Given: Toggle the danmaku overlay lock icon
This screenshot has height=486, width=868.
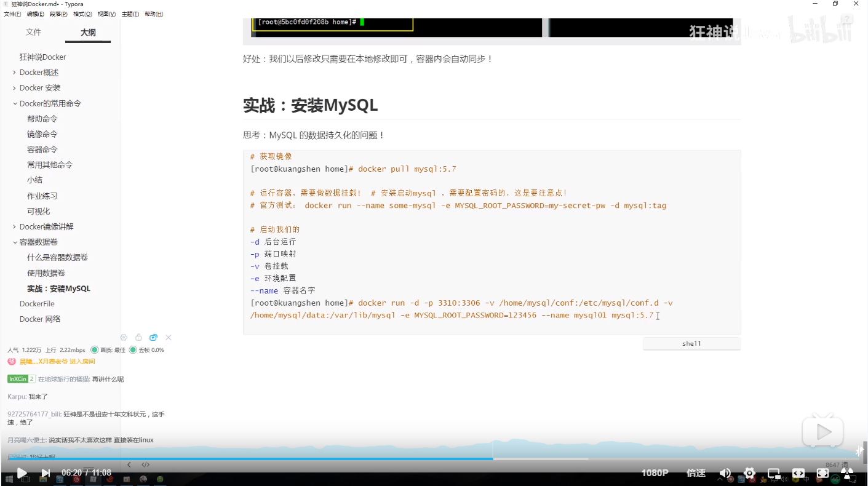Looking at the screenshot, I should coord(138,337).
